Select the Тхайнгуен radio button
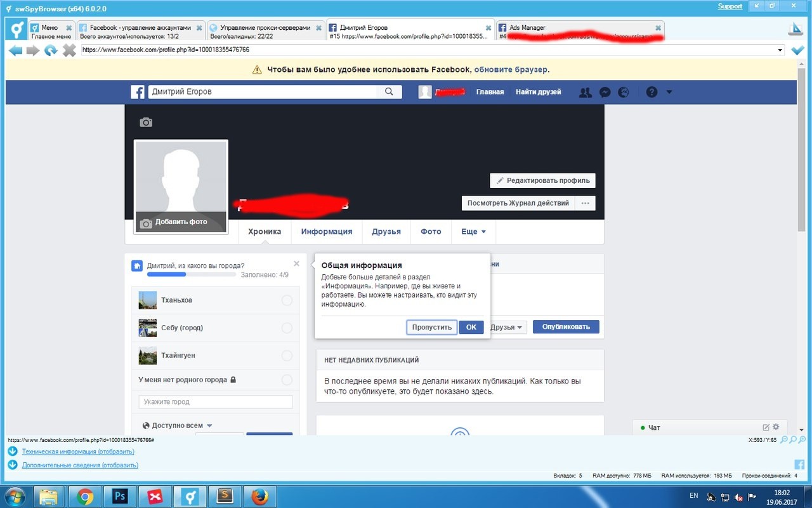The image size is (812, 508). 287,356
